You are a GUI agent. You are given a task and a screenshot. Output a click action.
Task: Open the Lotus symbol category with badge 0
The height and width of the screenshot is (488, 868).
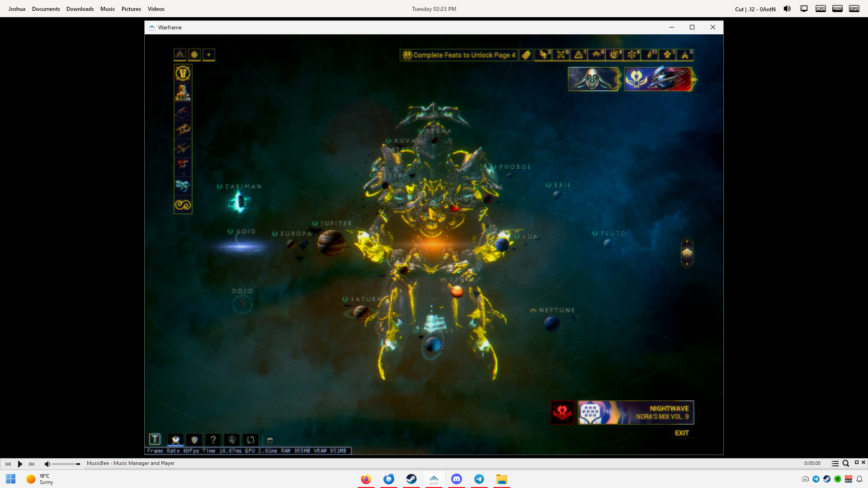(685, 55)
